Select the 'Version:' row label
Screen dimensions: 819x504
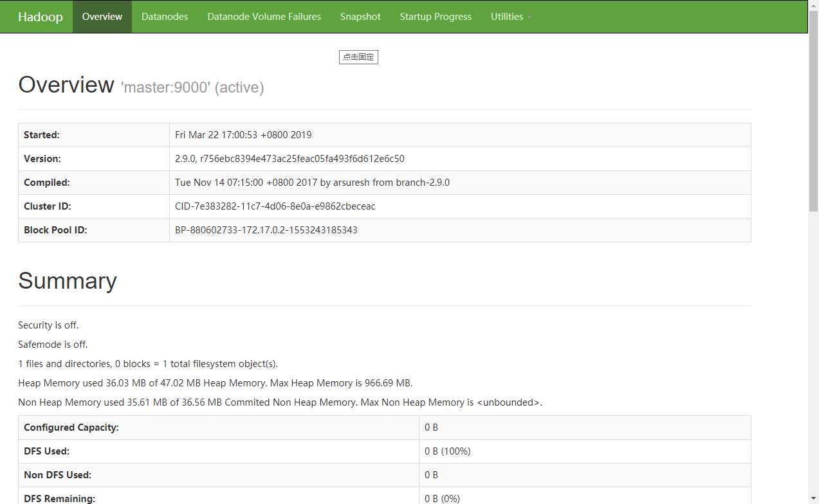click(x=42, y=159)
